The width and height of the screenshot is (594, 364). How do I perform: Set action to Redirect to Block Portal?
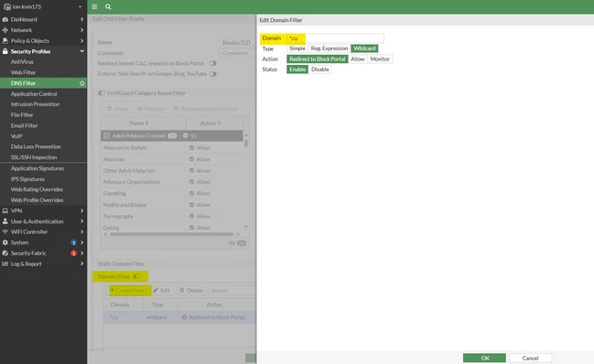(x=318, y=59)
